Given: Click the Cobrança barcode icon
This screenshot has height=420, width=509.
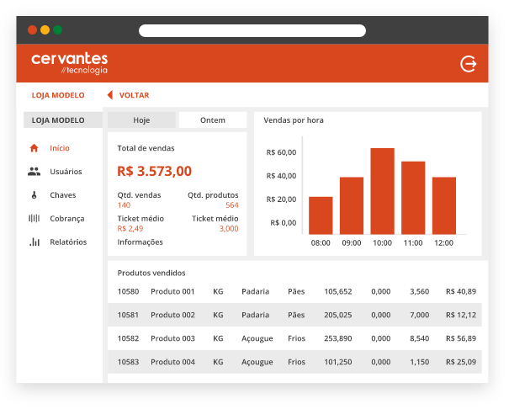Looking at the screenshot, I should coord(34,218).
